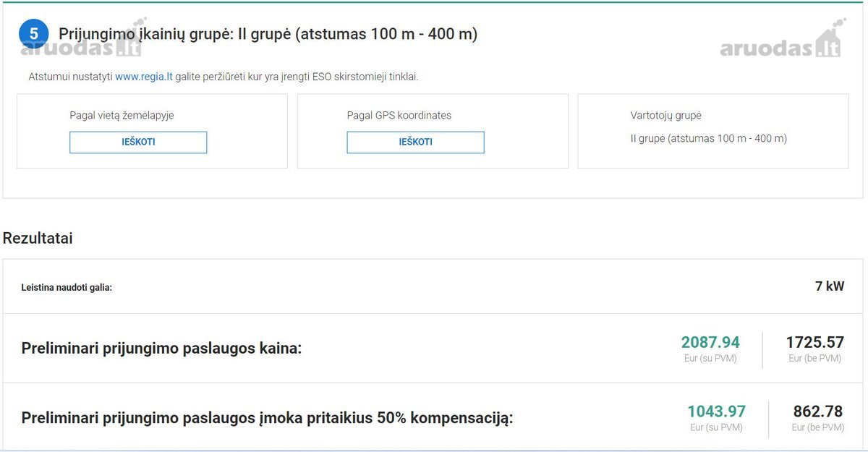Click the 'Rezultatai' heading
Viewport: 868px width, 452px height.
click(38, 238)
